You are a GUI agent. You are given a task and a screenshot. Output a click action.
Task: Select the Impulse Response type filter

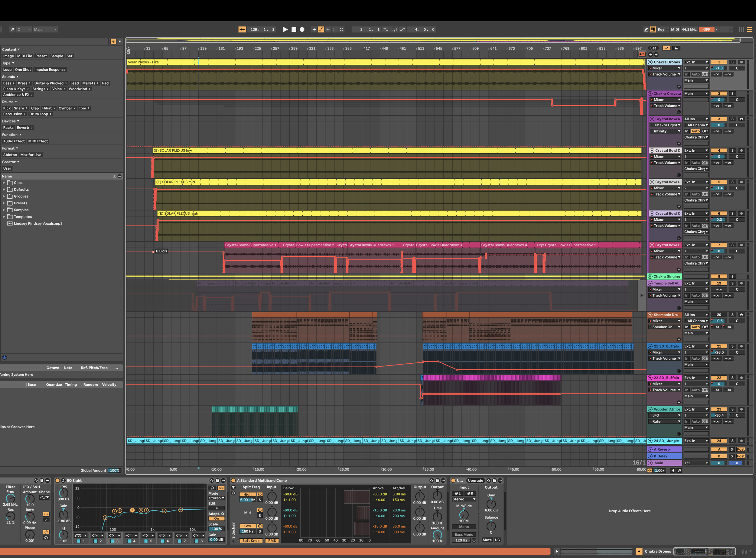tap(50, 70)
